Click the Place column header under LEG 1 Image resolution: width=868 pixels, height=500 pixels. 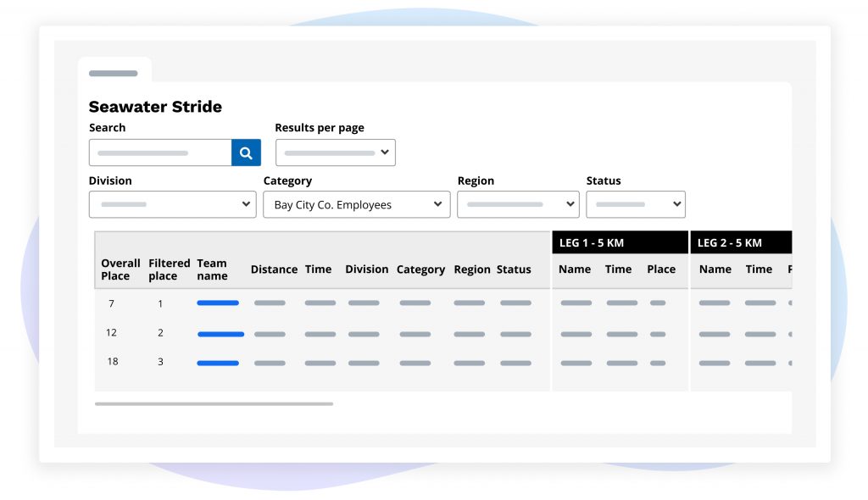tap(661, 269)
